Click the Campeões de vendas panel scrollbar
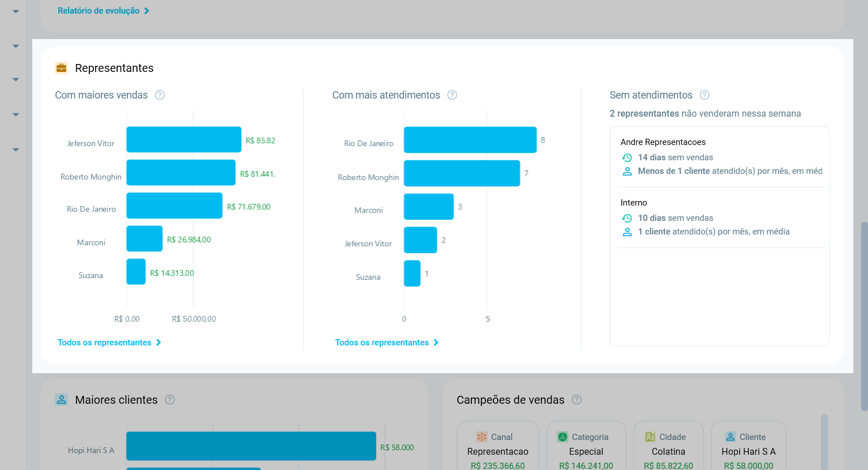This screenshot has width=868, height=470. coord(824,442)
